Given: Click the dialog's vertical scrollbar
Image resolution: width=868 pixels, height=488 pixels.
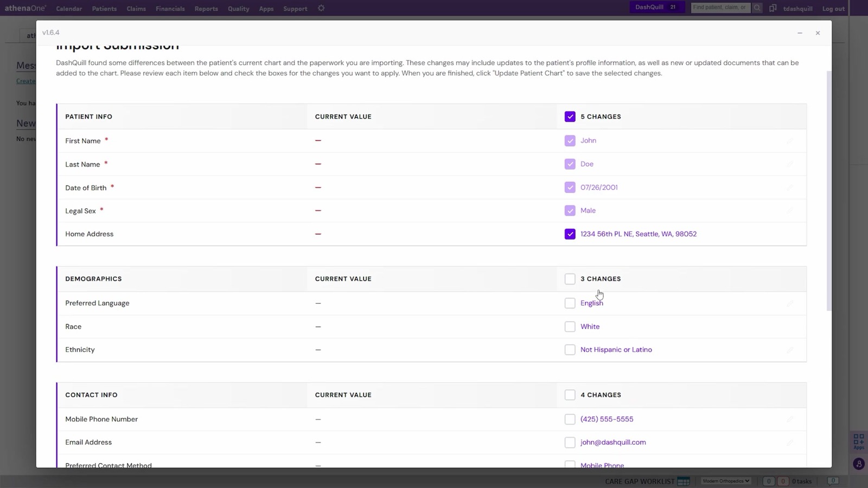Looking at the screenshot, I should tap(828, 190).
